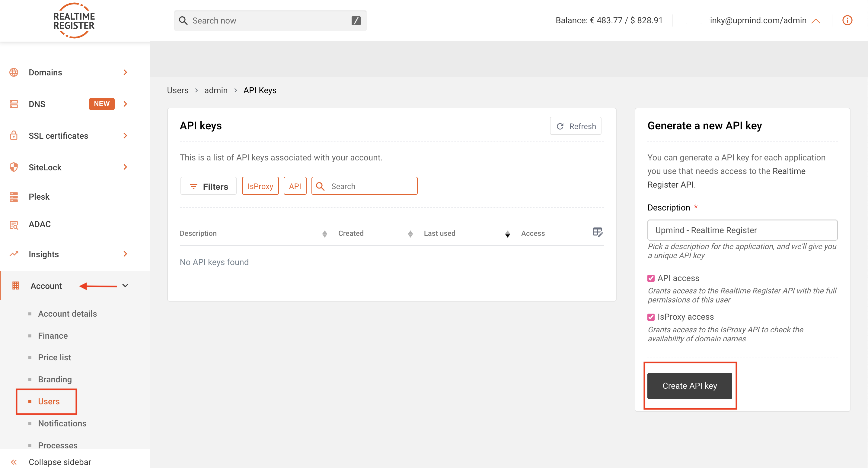The image size is (868, 468).
Task: Click the SSL certificates sidebar icon
Action: point(14,135)
